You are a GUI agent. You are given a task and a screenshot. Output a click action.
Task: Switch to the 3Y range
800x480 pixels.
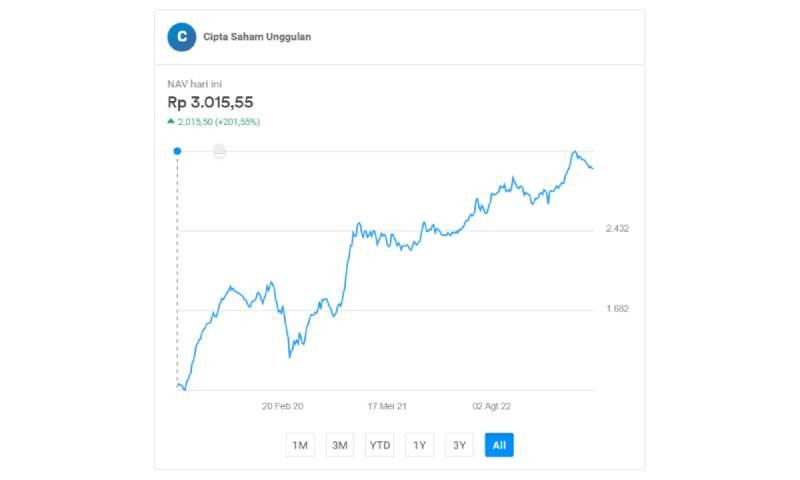pyautogui.click(x=459, y=445)
